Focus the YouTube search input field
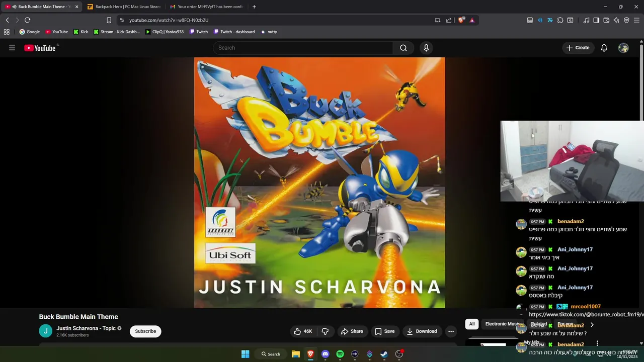644x362 pixels. [303, 48]
